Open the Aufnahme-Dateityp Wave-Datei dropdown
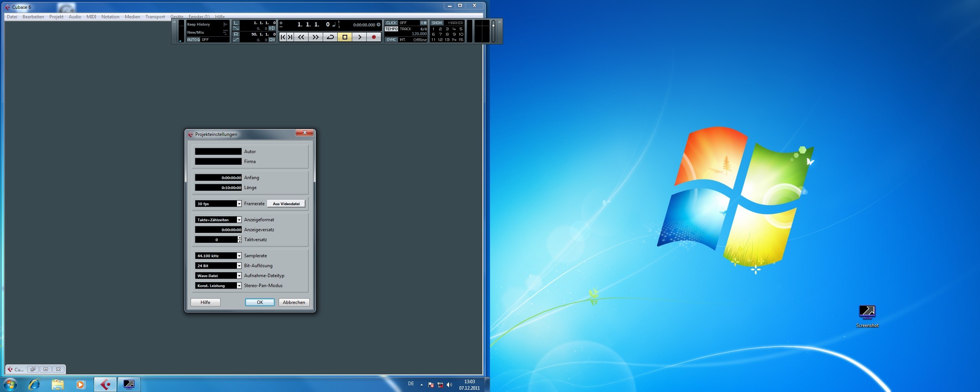 (218, 276)
